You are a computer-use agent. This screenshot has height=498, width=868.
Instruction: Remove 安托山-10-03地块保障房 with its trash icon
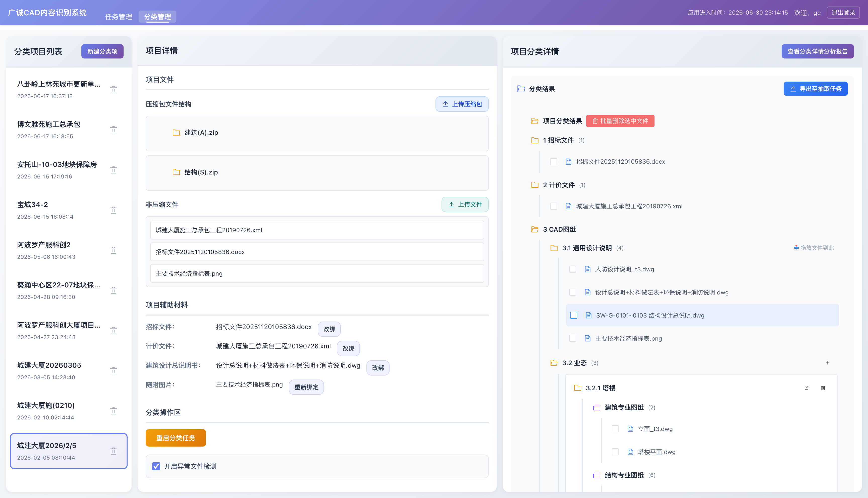(x=114, y=170)
